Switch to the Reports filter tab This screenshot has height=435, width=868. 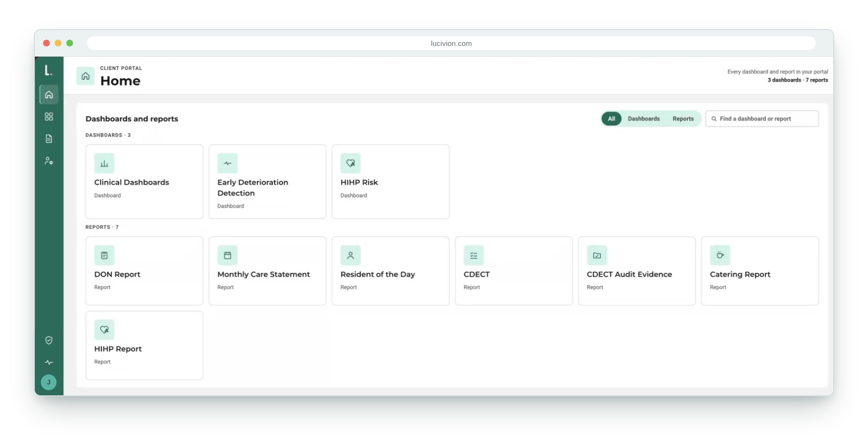point(683,119)
